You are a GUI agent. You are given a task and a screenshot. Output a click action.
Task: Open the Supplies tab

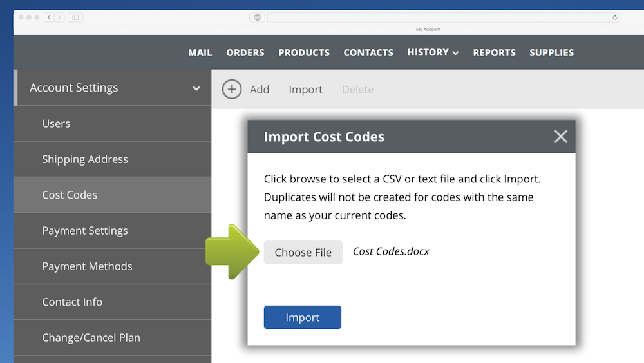point(552,53)
